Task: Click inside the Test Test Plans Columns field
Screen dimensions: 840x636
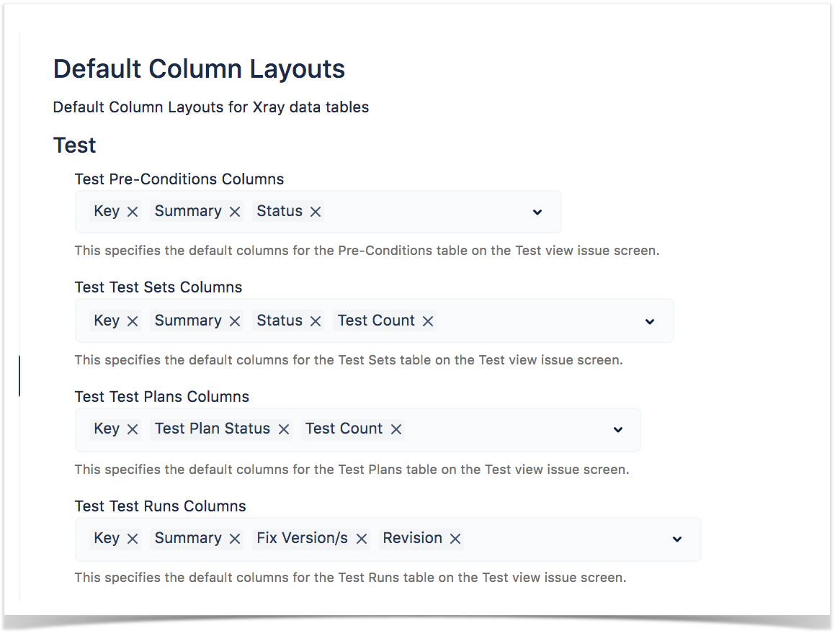Action: click(x=358, y=430)
